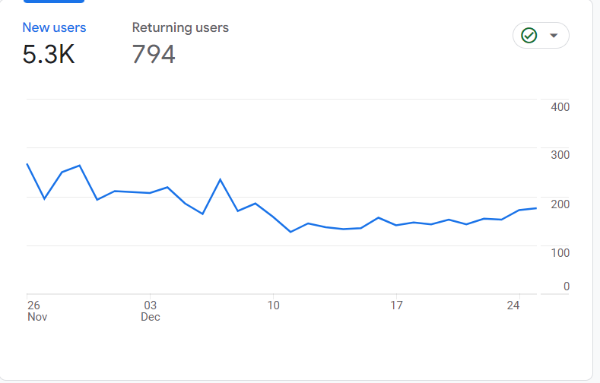Click the 300 y-axis label

click(560, 155)
